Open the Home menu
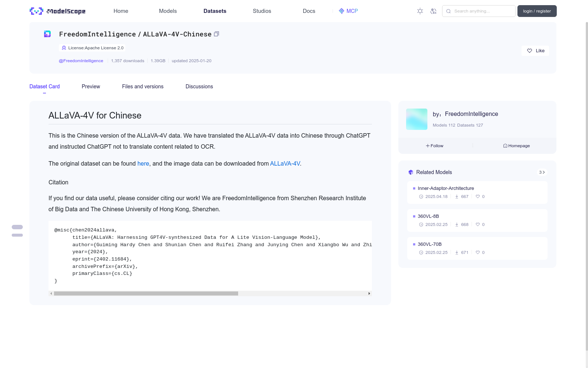This screenshot has width=588, height=368. pyautogui.click(x=121, y=11)
